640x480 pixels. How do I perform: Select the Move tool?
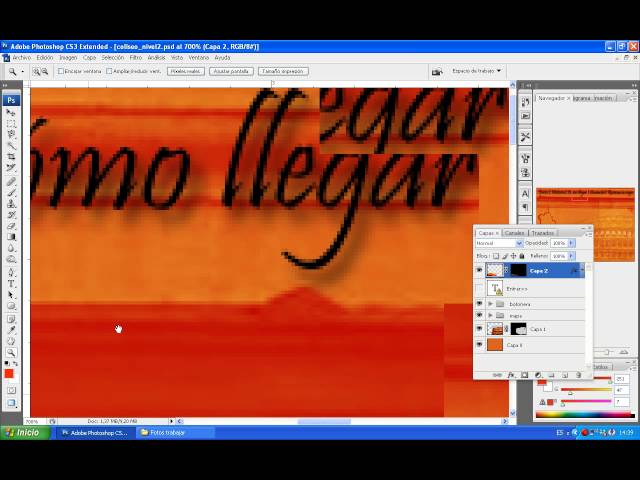[11, 112]
